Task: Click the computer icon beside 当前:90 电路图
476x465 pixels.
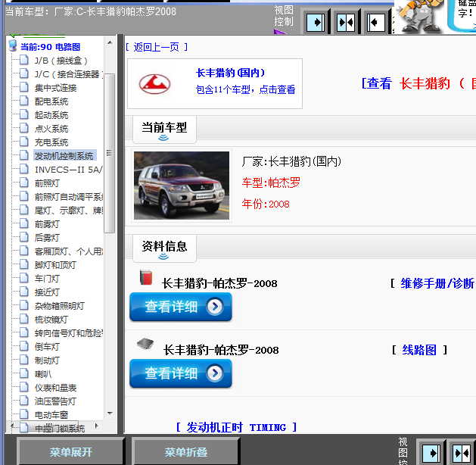Action: tap(13, 45)
